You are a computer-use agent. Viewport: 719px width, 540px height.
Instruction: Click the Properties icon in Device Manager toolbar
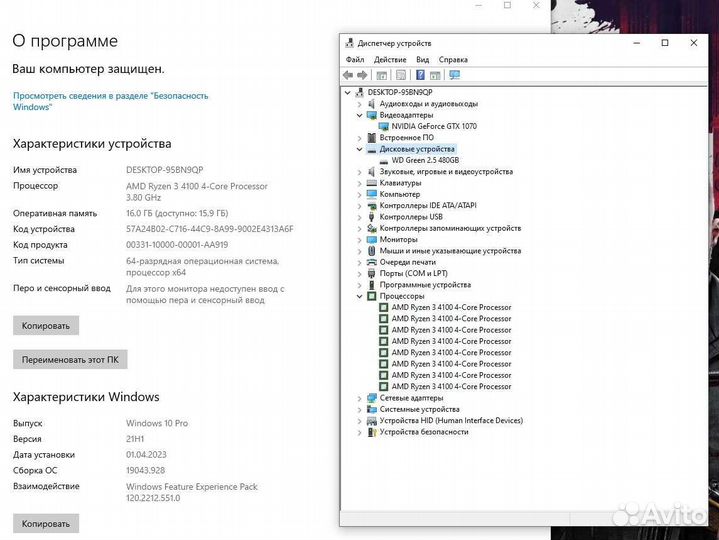point(401,75)
